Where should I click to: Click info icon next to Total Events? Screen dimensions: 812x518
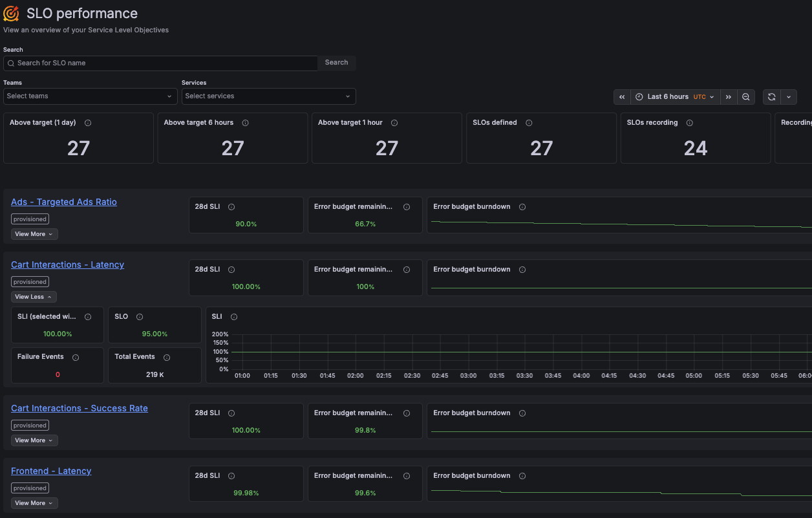point(167,358)
